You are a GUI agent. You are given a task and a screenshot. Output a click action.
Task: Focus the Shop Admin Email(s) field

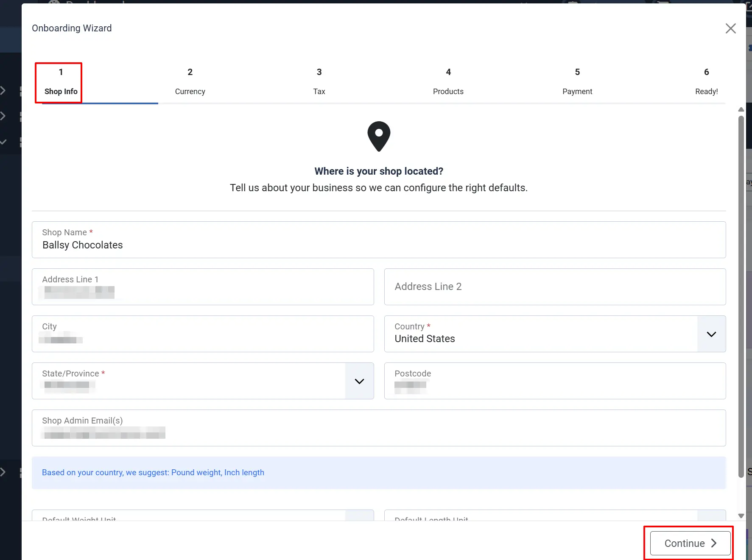[x=379, y=428]
